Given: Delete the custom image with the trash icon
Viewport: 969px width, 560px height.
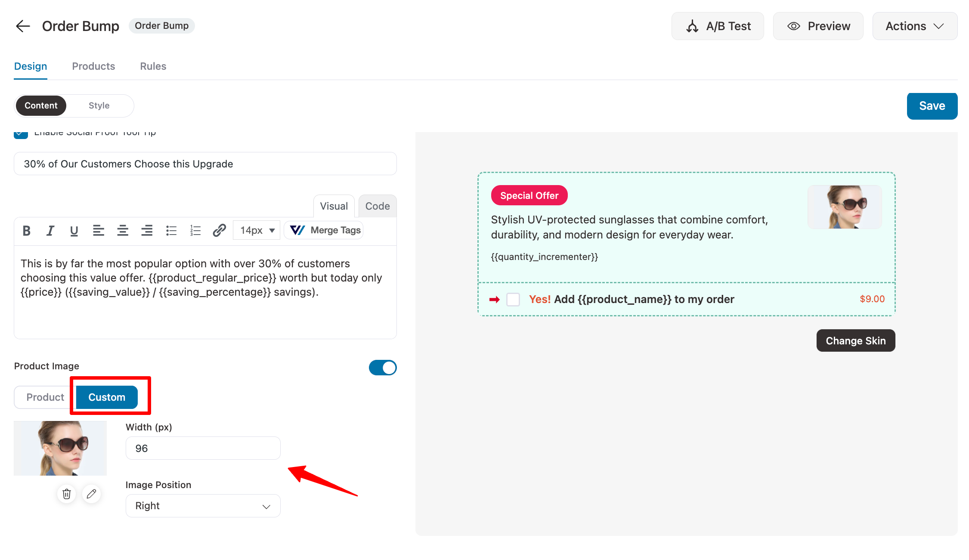Looking at the screenshot, I should tap(67, 494).
